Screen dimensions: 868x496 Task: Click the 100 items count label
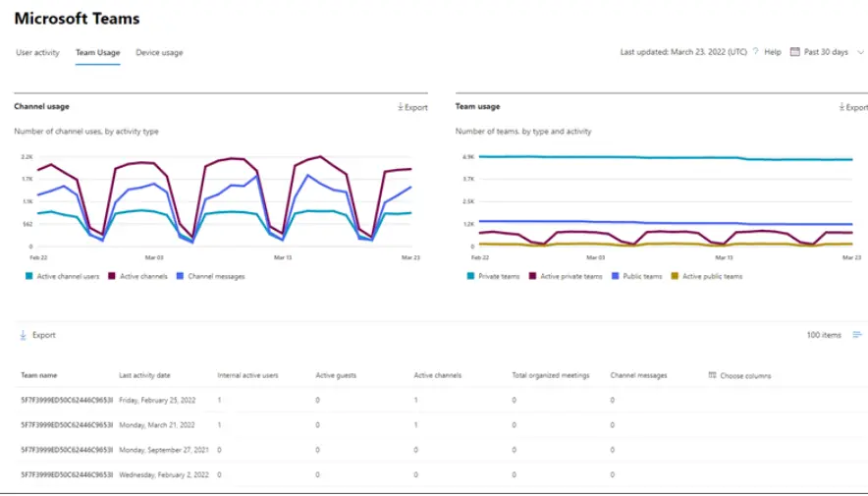(x=824, y=335)
